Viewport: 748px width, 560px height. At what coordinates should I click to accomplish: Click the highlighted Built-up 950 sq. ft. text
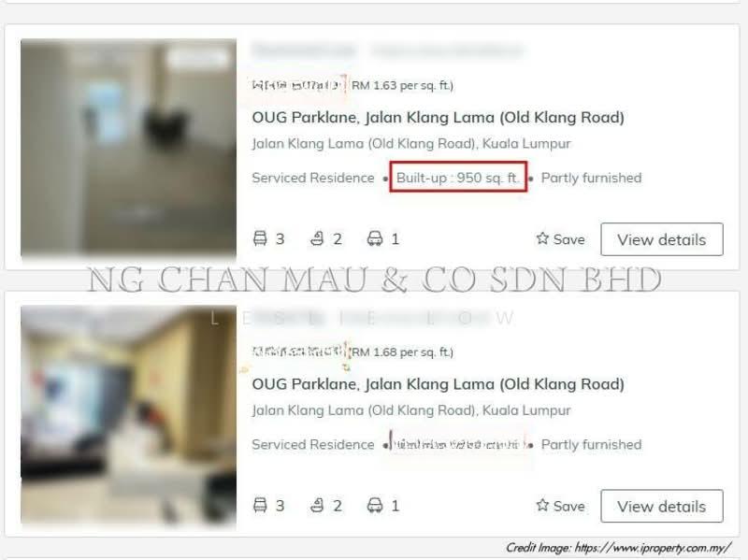tap(458, 178)
